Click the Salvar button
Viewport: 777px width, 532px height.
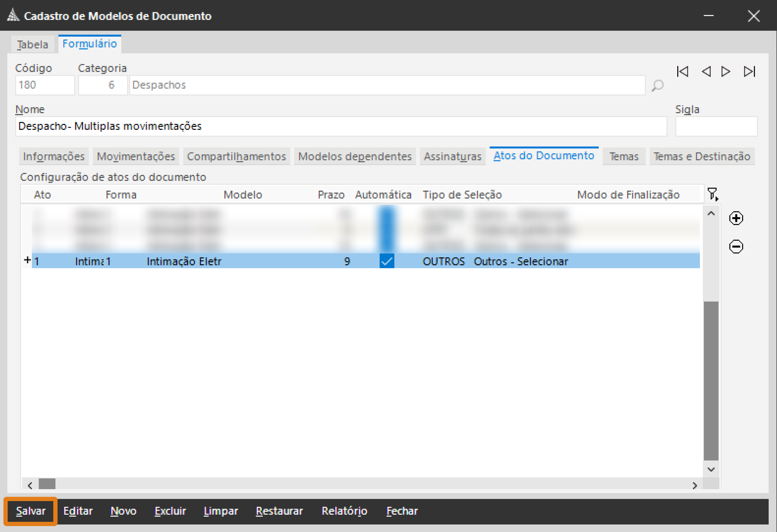click(30, 511)
